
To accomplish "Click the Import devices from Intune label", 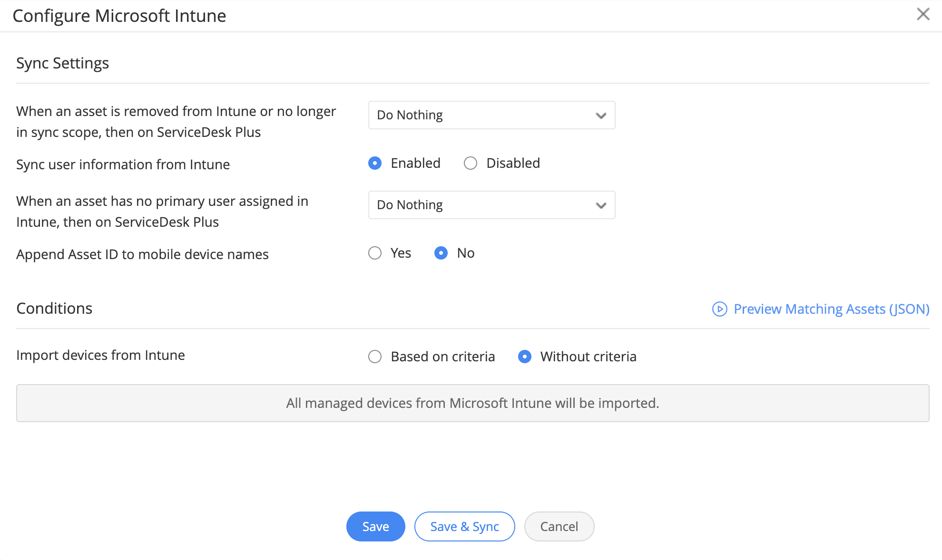I will 100,355.
